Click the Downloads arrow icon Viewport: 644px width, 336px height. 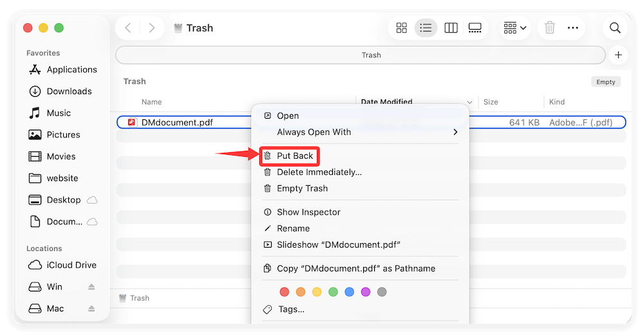35,92
